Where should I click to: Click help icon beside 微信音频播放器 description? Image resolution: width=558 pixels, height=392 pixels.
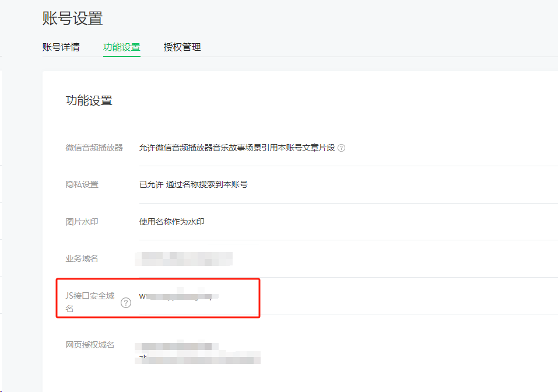point(342,148)
